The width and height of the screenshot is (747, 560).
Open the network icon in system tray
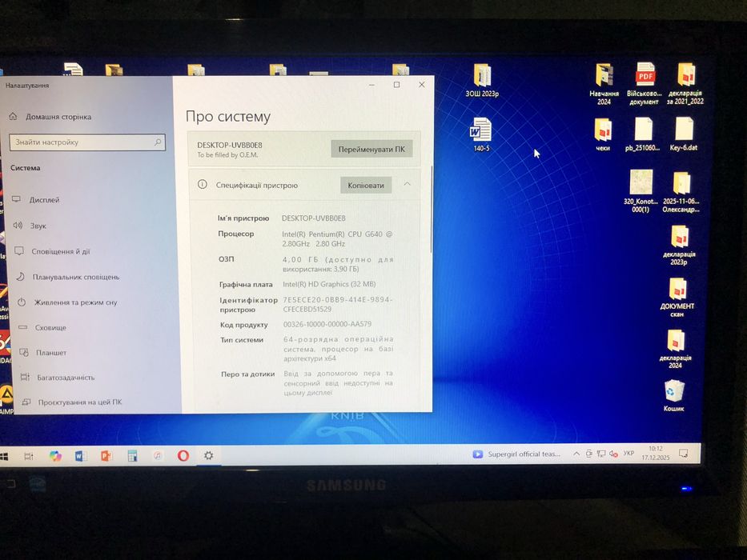[601, 454]
